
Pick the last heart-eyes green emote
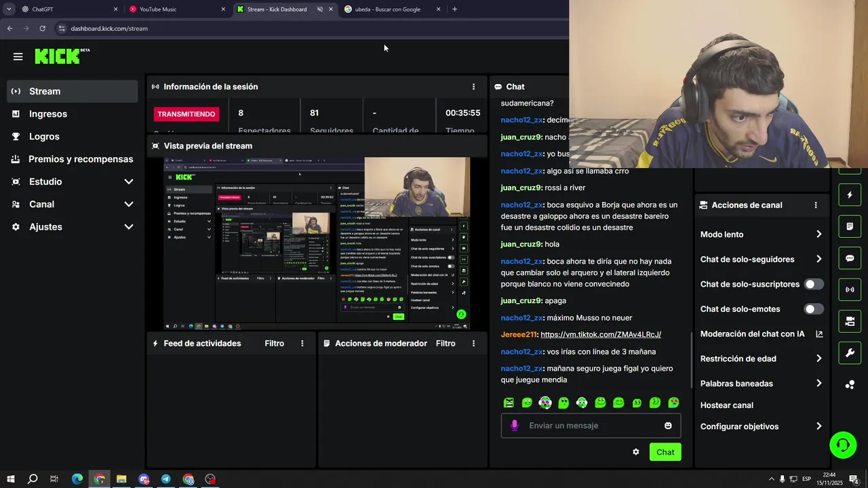(673, 403)
